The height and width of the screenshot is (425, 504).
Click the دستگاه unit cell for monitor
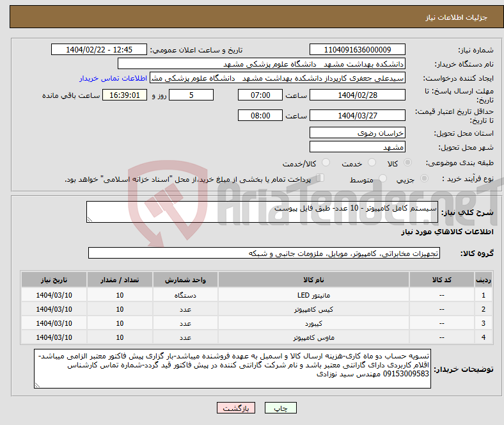185,295
